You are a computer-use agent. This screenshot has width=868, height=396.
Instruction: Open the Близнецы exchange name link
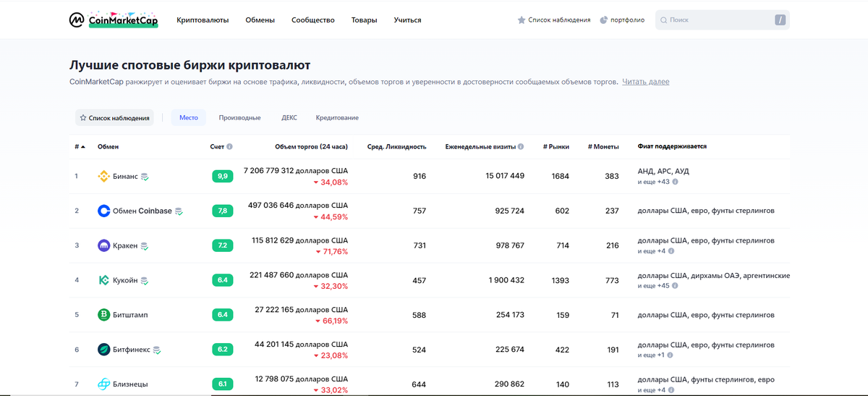coord(130,384)
